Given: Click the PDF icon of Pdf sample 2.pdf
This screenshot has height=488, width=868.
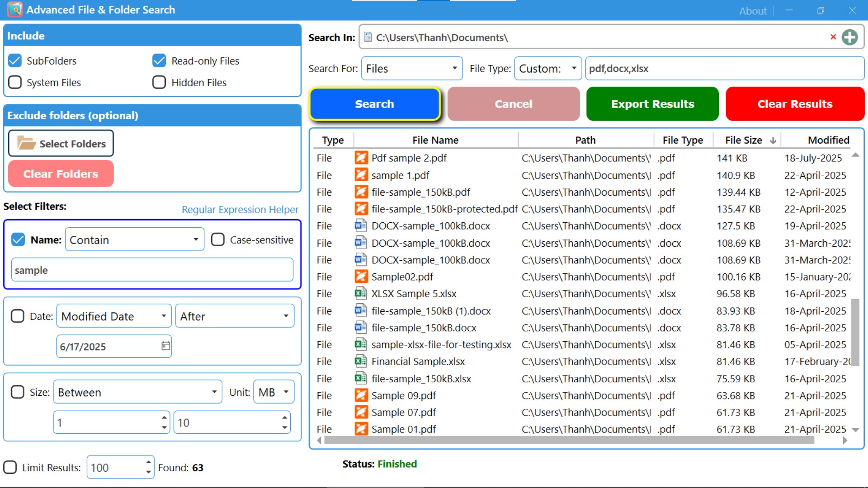Looking at the screenshot, I should 361,158.
